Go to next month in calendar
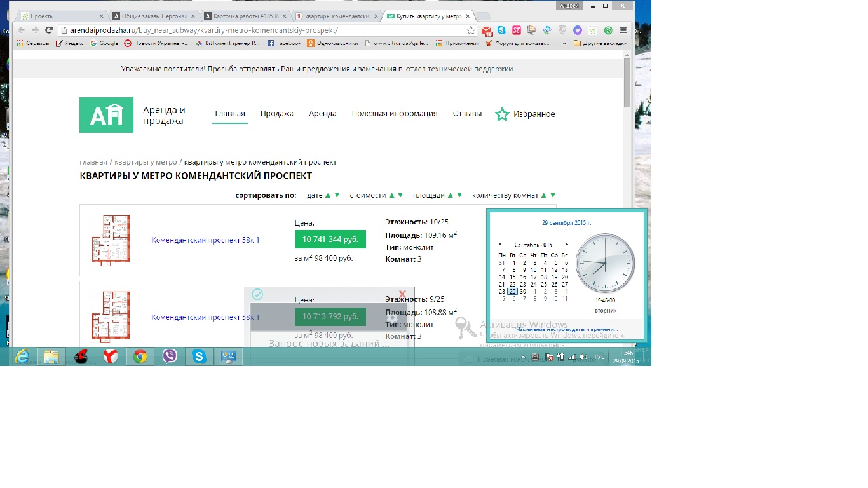This screenshot has width=868, height=488. pos(567,245)
